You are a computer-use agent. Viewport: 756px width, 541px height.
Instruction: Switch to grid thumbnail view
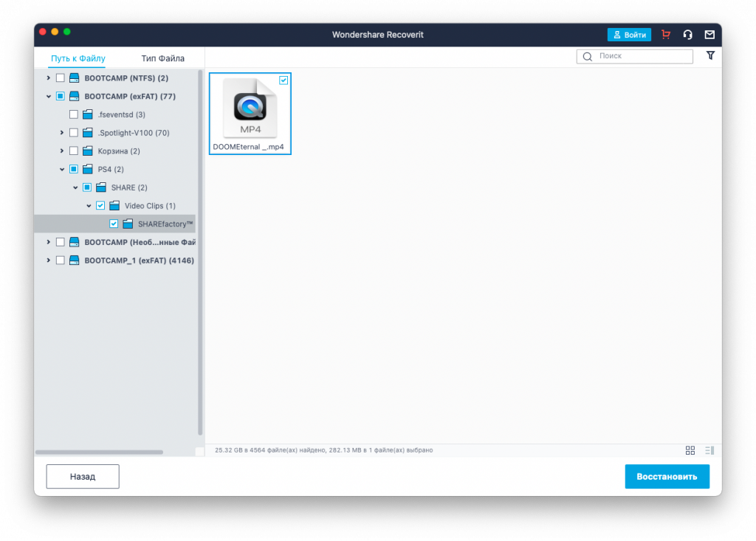pyautogui.click(x=690, y=450)
